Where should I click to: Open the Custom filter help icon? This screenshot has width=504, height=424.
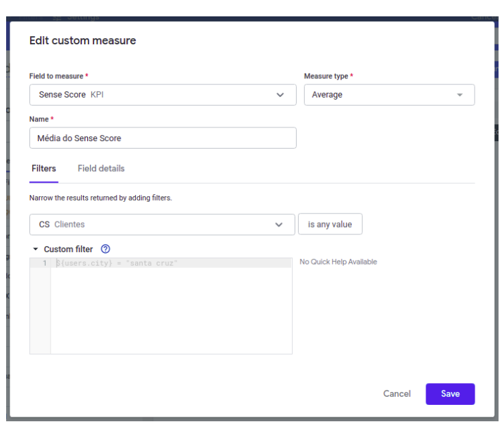pos(106,249)
